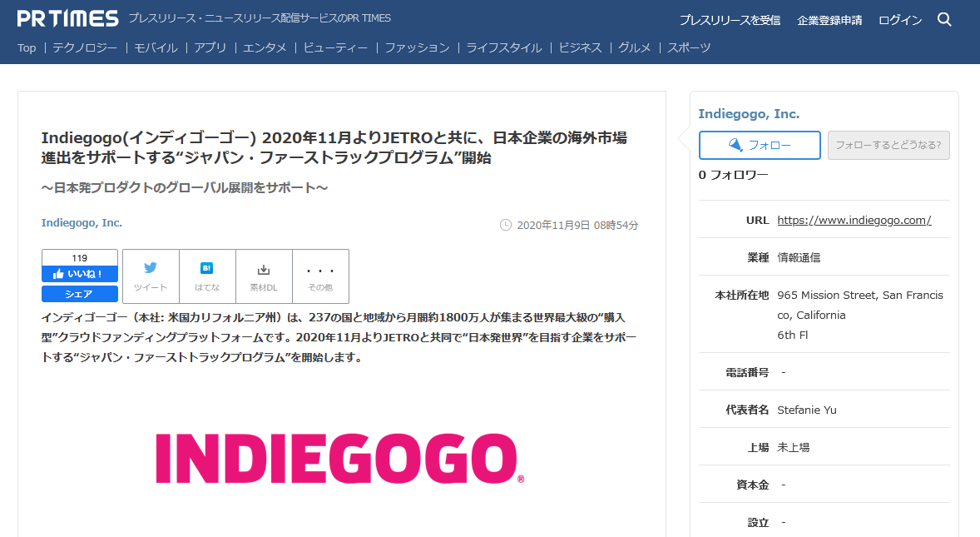Viewport: 980px width, 537px height.
Task: Click the INDIEGOGO logo image
Action: click(x=339, y=458)
